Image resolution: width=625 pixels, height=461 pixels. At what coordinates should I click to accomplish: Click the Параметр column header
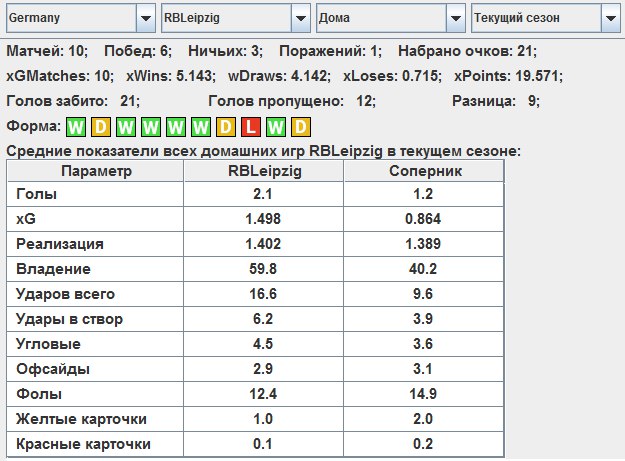96,171
